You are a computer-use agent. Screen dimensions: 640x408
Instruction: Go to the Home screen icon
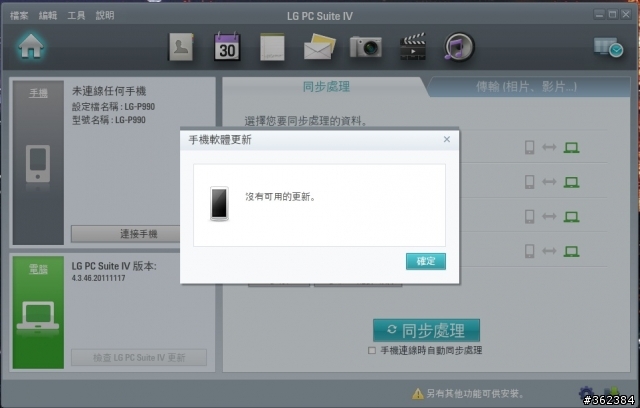click(31, 46)
